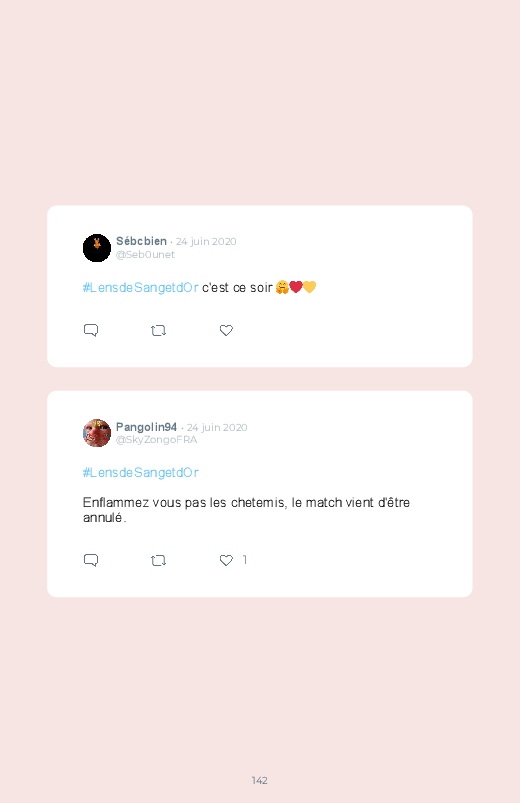520x803 pixels.
Task: Open Sébcbien's black profile avatar
Action: point(97,248)
